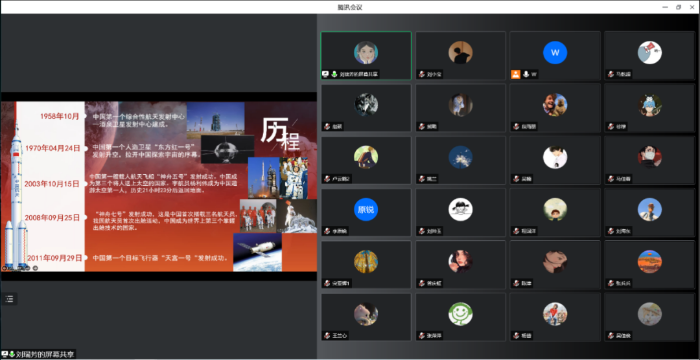Click the muted mic icon in the silhouette avatar tile
The height and width of the screenshot is (360, 700).
coord(421,74)
